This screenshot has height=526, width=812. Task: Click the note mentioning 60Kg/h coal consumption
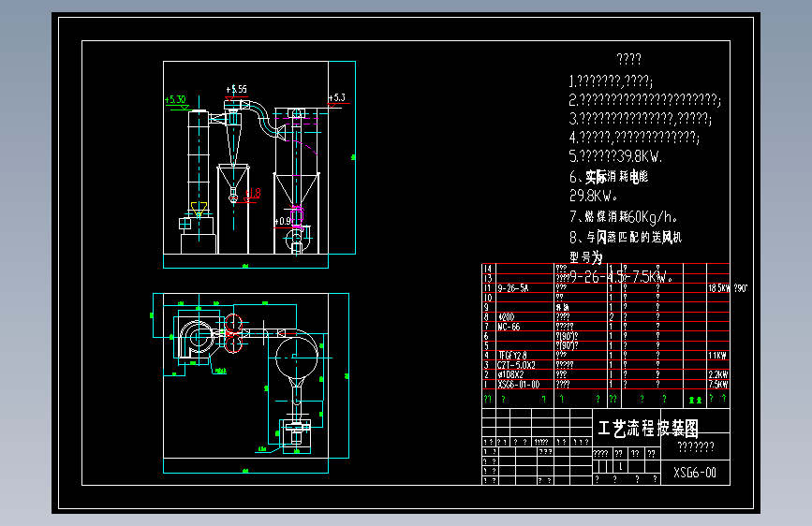pos(624,216)
